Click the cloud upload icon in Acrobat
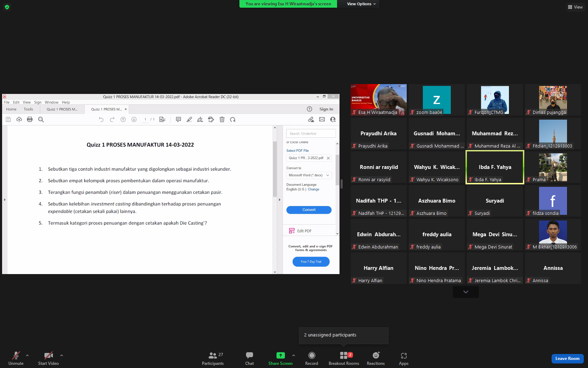Image resolution: width=588 pixels, height=368 pixels. click(19, 120)
